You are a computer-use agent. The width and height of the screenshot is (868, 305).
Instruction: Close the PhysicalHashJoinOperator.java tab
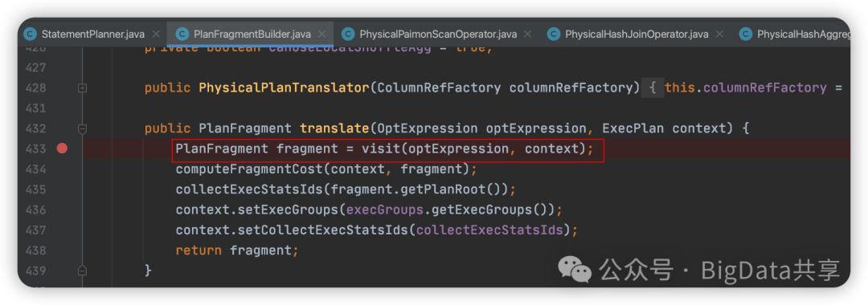pyautogui.click(x=719, y=35)
